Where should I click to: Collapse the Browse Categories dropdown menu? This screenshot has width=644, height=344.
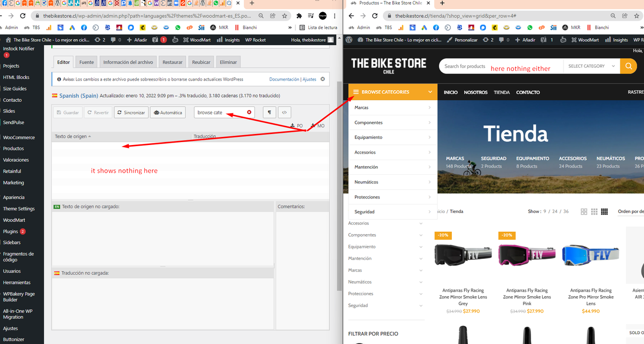[x=430, y=92]
